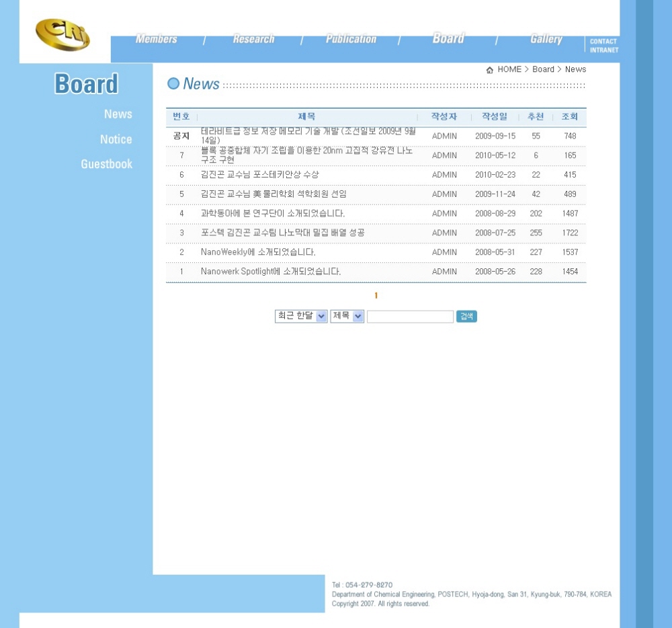The width and height of the screenshot is (672, 628).
Task: Open post 6 about 김진곤 교수님 포스테키안상
Action: pyautogui.click(x=259, y=175)
